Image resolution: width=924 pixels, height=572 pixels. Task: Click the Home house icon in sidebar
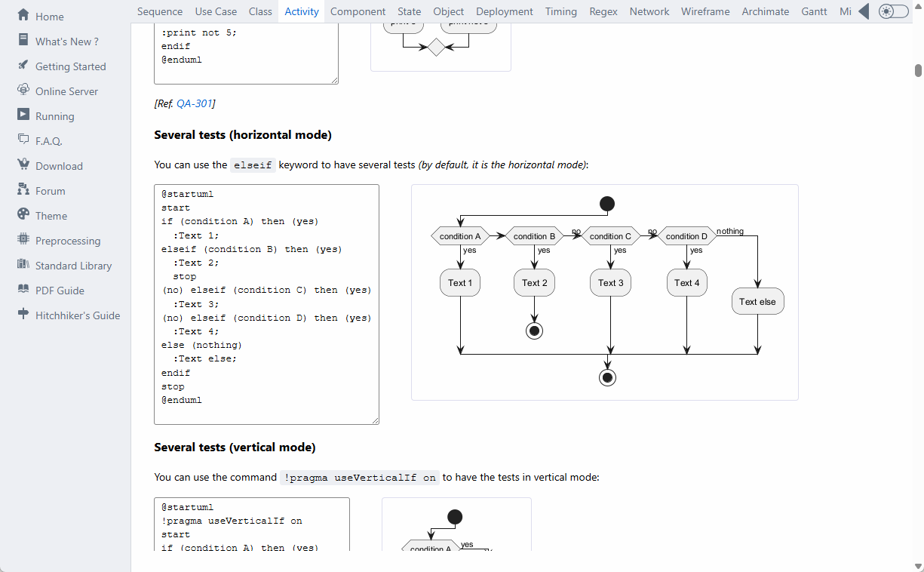(x=23, y=15)
